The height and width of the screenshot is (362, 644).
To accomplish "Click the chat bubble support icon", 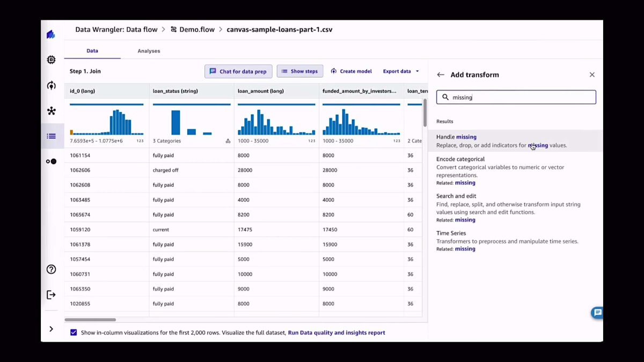I will [x=597, y=313].
